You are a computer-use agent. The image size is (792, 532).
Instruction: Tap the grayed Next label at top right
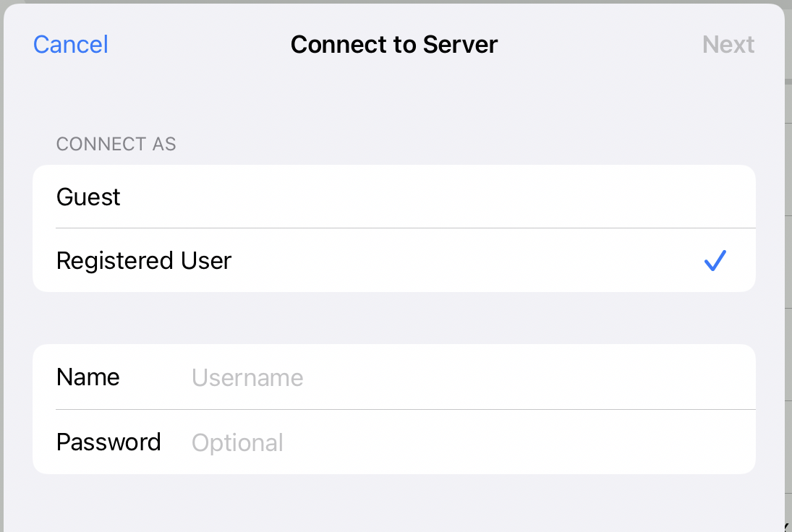pyautogui.click(x=728, y=44)
